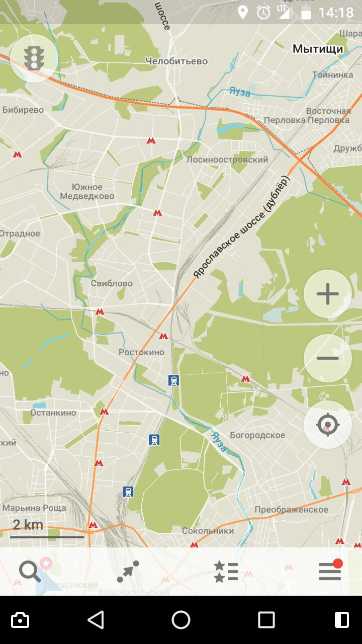Zoom in with the plus button

click(328, 294)
